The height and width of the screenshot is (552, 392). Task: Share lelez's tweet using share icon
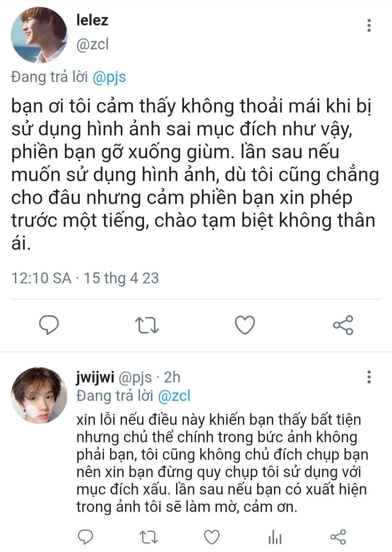click(x=343, y=325)
